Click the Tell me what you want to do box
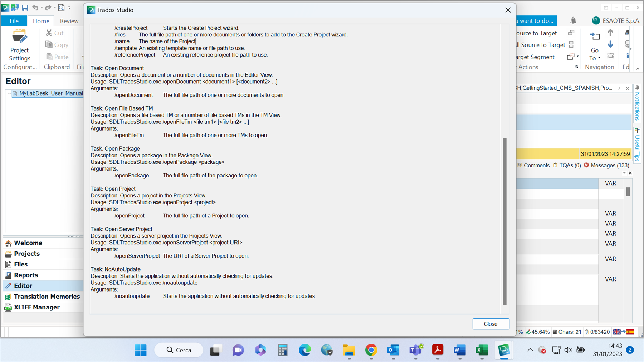Viewport: 644px width, 362px height. 536,21
